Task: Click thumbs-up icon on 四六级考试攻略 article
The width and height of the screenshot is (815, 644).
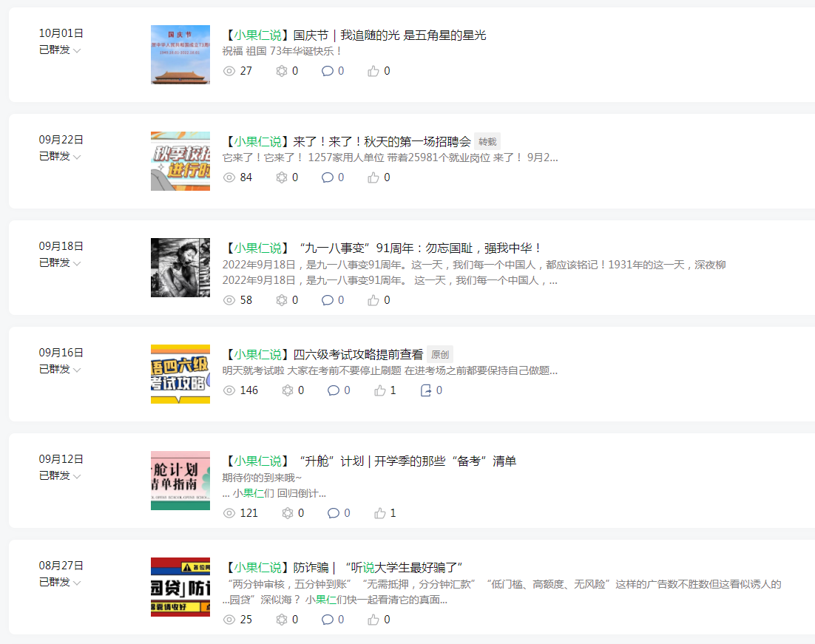Action: point(380,390)
